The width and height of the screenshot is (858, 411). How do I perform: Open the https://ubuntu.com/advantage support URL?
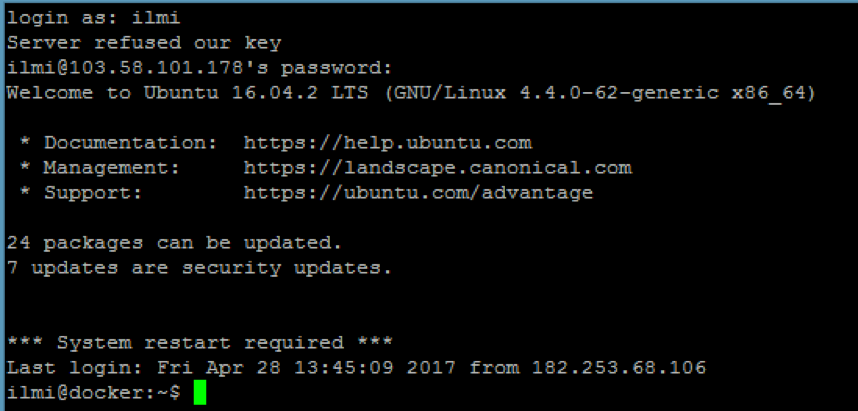click(x=419, y=193)
